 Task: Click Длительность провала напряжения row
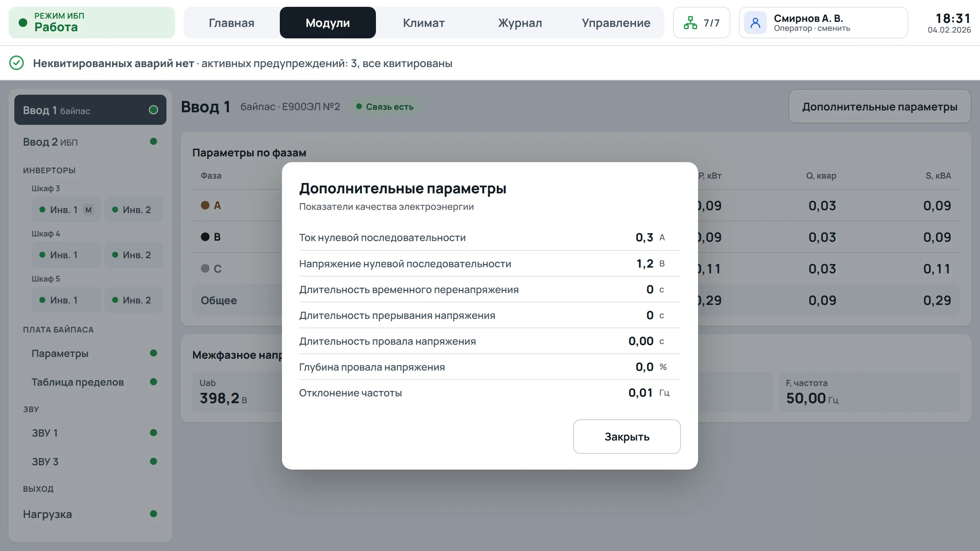[490, 341]
